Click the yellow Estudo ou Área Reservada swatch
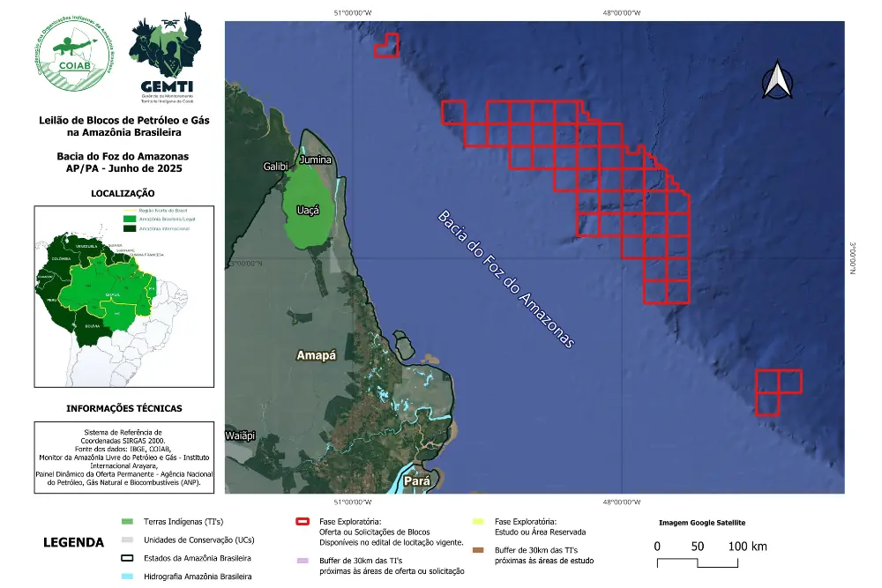The image size is (882, 588). [479, 522]
